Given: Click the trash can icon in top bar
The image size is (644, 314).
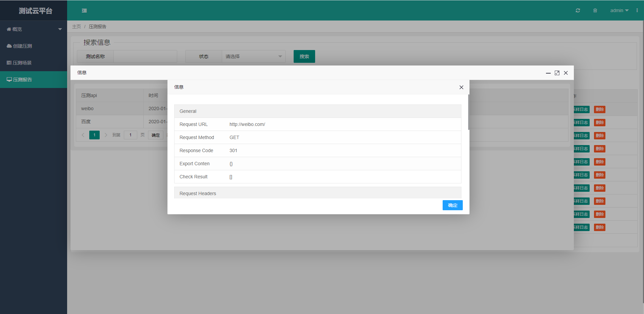Looking at the screenshot, I should pyautogui.click(x=595, y=10).
